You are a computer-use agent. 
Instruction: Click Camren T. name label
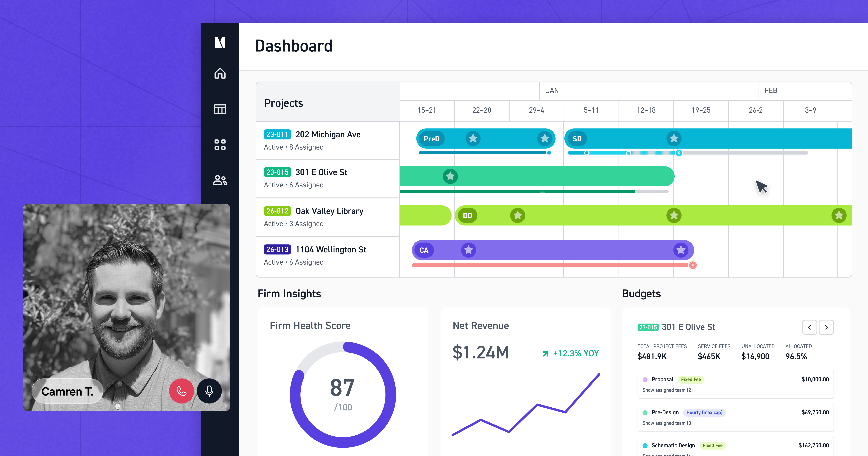click(67, 391)
